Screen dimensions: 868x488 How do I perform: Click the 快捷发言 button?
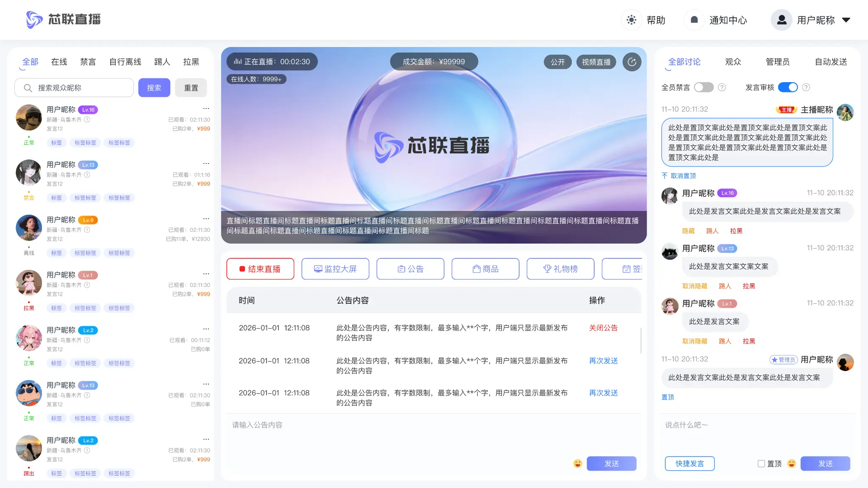click(x=690, y=463)
